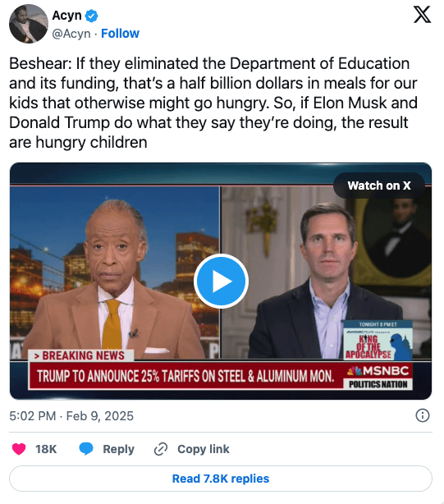Click the Copy link label
The image size is (444, 504).
pyautogui.click(x=204, y=449)
